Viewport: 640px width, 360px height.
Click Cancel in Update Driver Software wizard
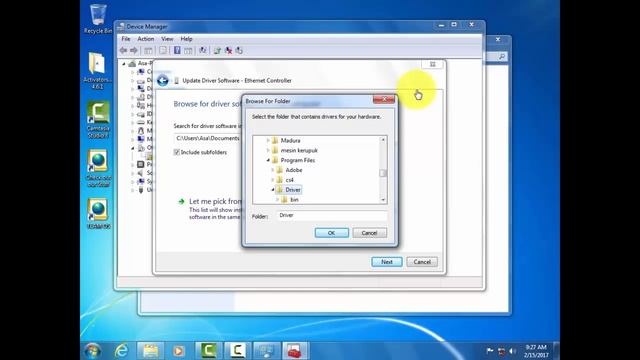(422, 262)
